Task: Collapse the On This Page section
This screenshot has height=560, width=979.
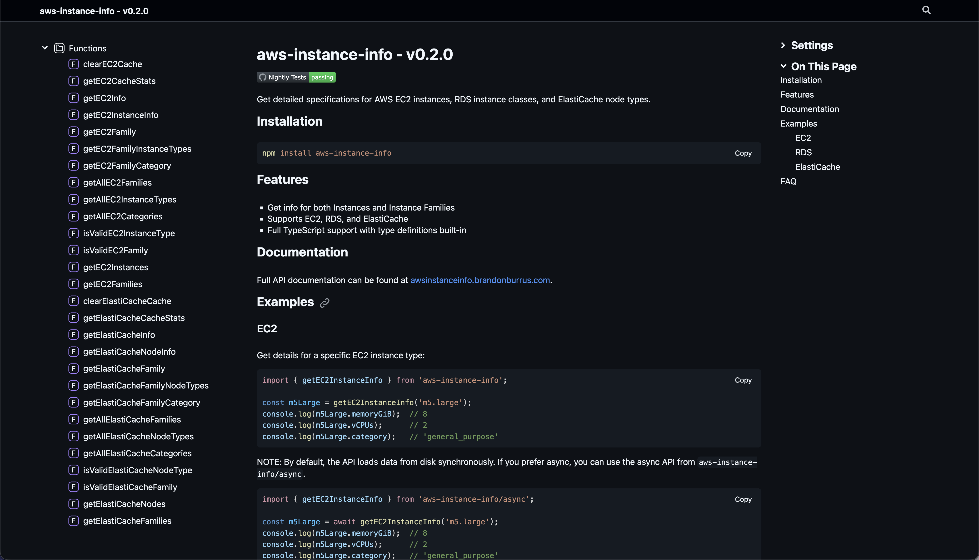Action: tap(784, 66)
